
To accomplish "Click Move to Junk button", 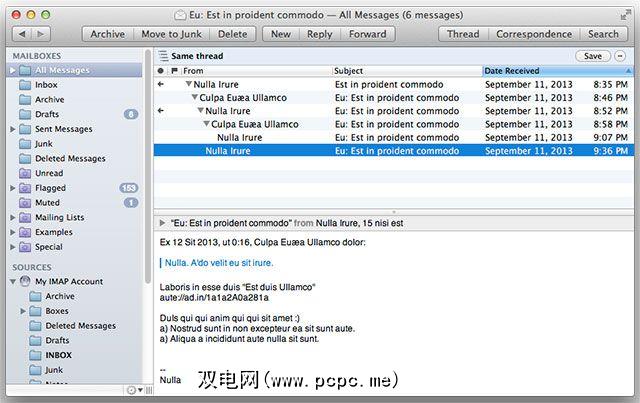I will click(x=171, y=34).
